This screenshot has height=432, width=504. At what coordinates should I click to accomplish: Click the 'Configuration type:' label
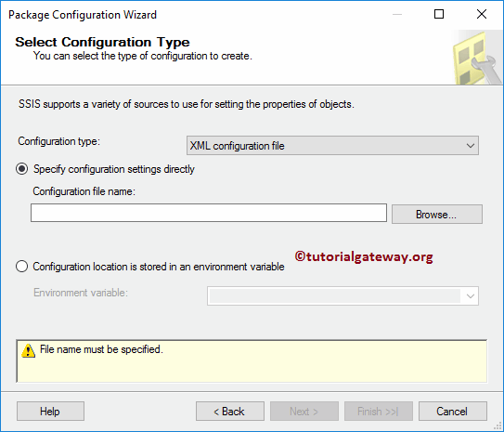[58, 141]
